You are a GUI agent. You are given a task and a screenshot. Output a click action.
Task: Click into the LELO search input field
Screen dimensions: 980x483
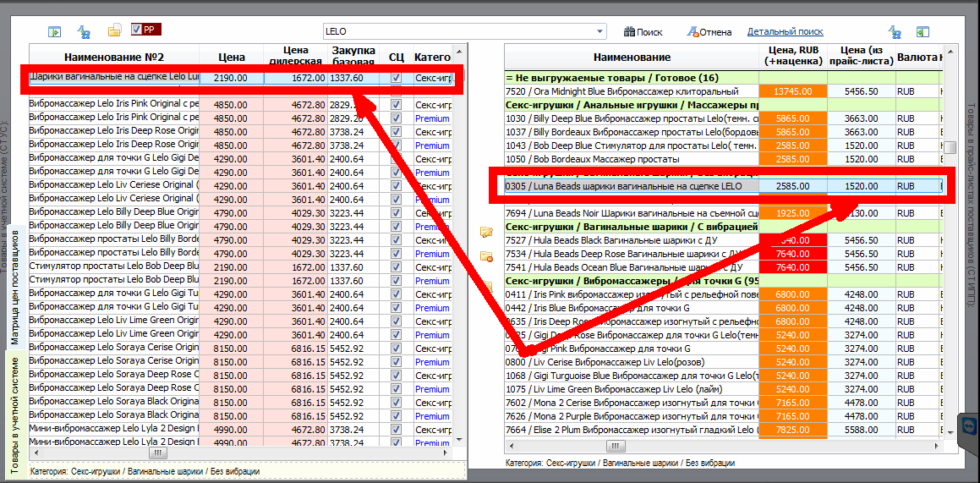point(458,31)
